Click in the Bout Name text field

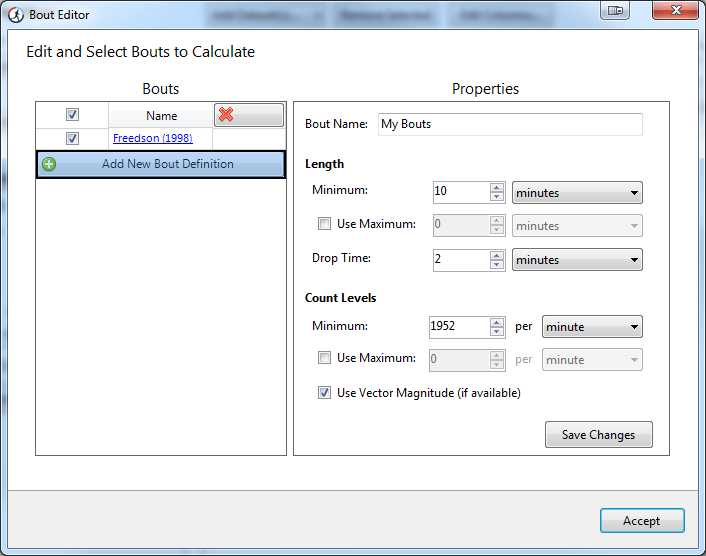[510, 124]
